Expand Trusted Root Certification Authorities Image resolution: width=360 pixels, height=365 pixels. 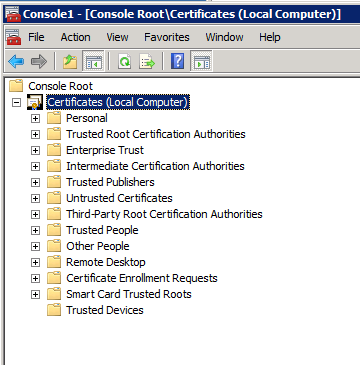(x=35, y=134)
